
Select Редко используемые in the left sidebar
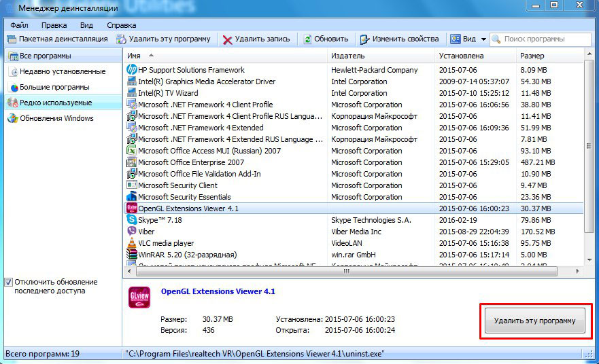coord(56,103)
